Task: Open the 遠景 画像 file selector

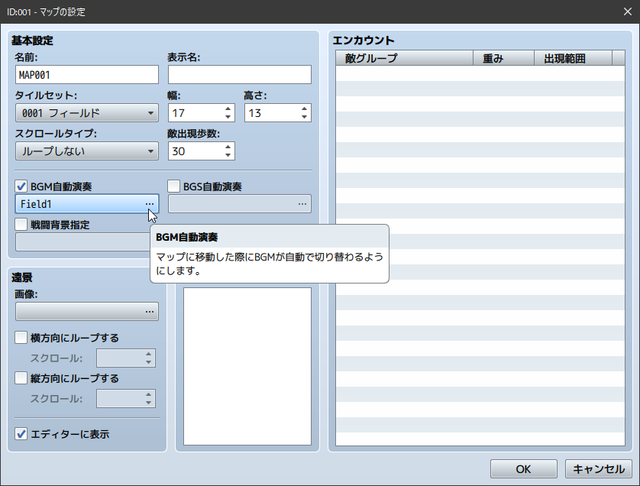Action: coord(87,311)
